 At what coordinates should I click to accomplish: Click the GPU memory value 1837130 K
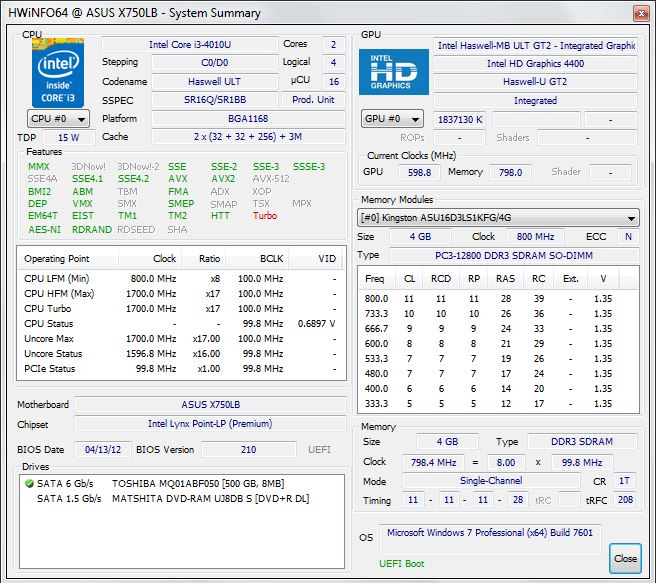[460, 120]
